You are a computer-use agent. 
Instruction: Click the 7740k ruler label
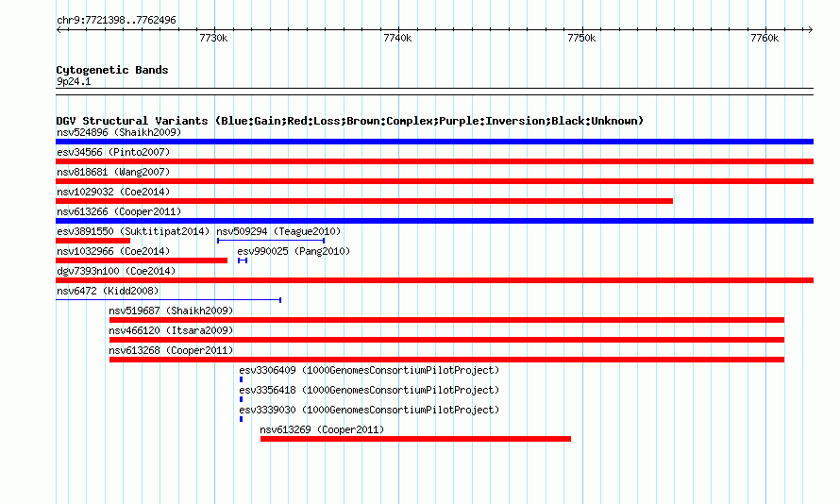point(397,38)
